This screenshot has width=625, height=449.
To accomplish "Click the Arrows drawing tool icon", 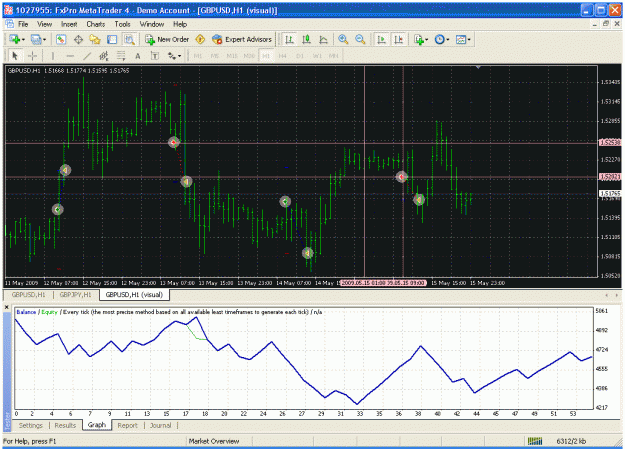I will [172, 56].
